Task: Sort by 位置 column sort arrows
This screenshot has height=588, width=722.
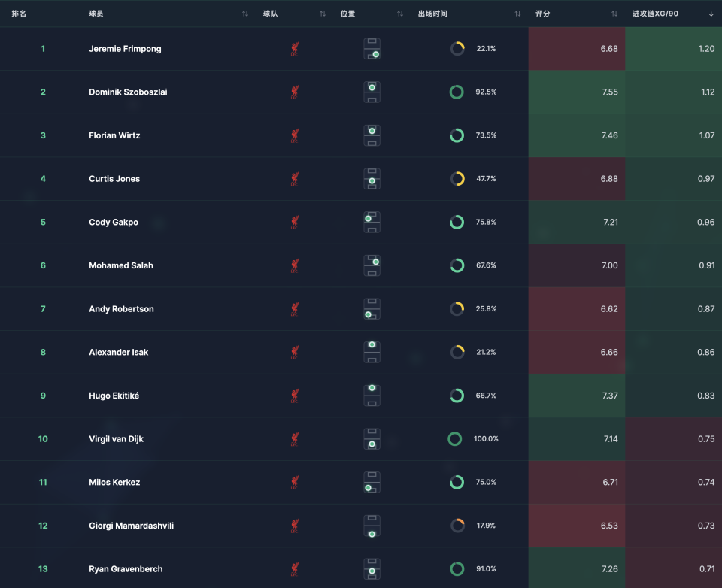Action: [x=400, y=14]
